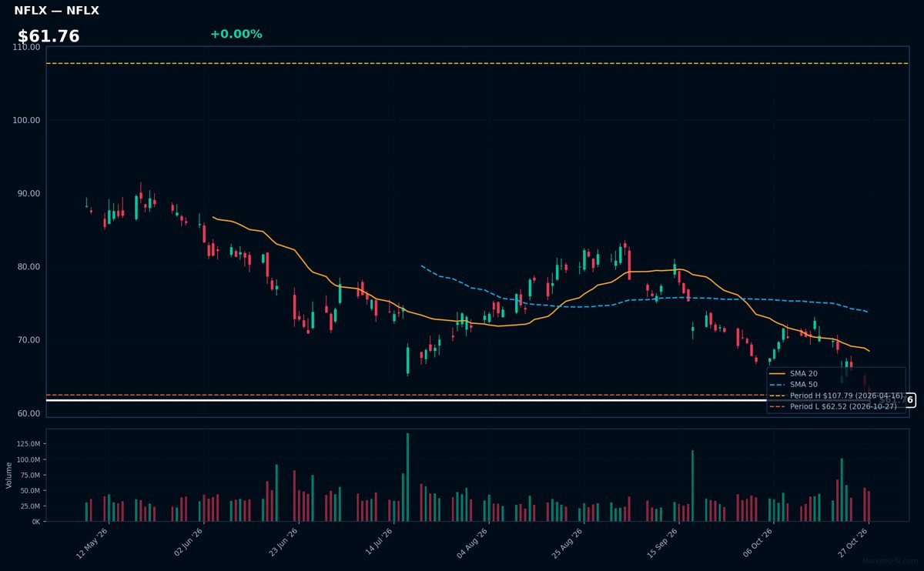Click the 90.00 price axis label
Image resolution: width=924 pixels, height=571 pixels.
pyautogui.click(x=28, y=193)
